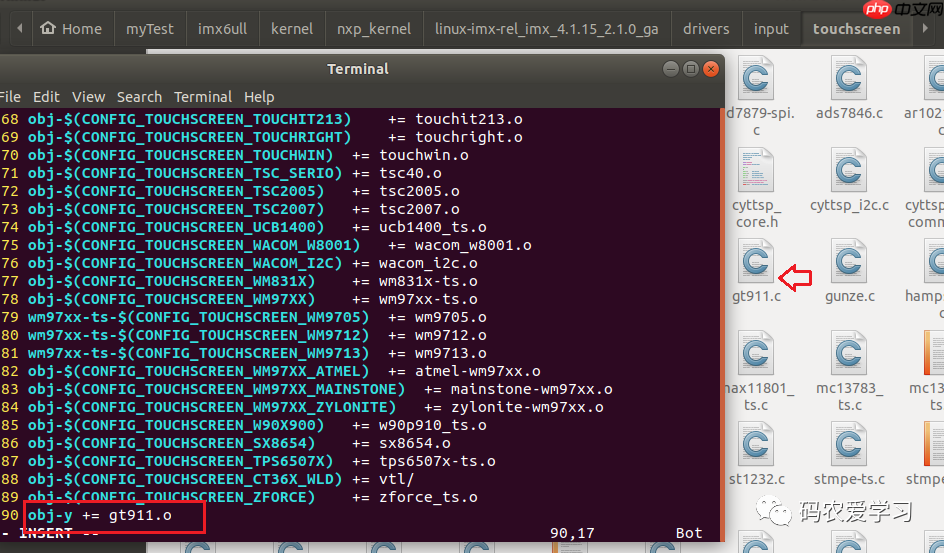
Task: Click line 87 tps6507x-ts.o text
Action: tap(437, 462)
